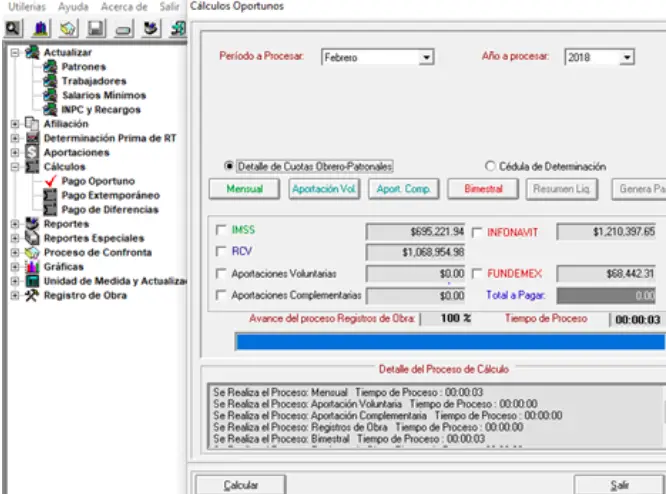666x494 pixels.
Task: Expand the Aportaciones tree node
Action: [15, 152]
